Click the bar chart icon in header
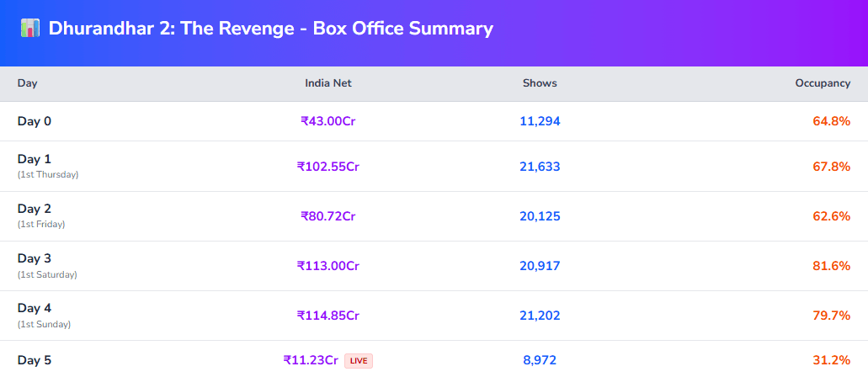The width and height of the screenshot is (868, 377). (x=29, y=28)
